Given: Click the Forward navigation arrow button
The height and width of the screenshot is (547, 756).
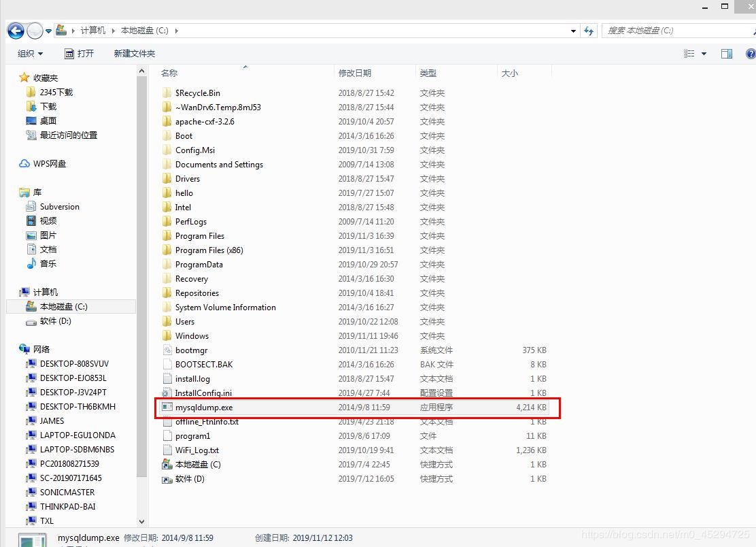Looking at the screenshot, I should tap(35, 31).
